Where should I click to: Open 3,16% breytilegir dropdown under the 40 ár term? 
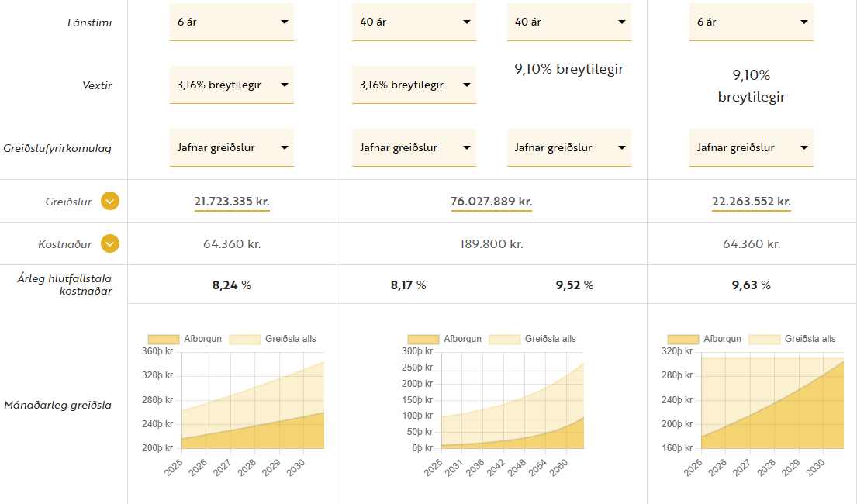tap(413, 85)
